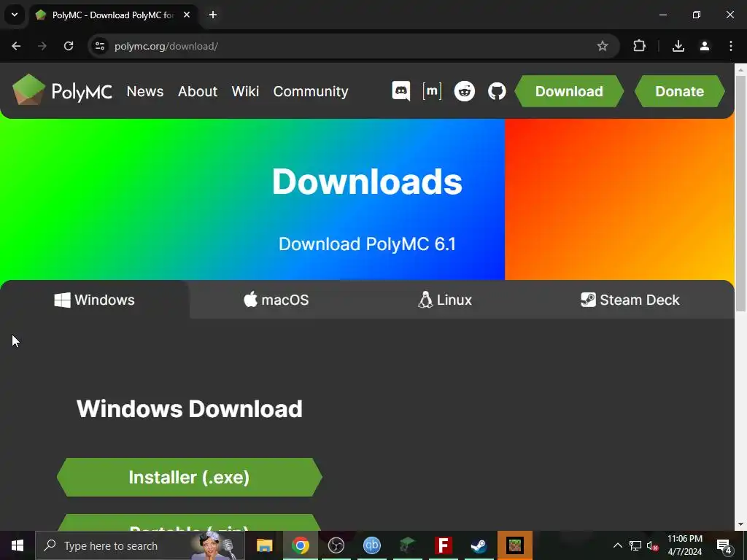Open the About menu item
Viewport: 747px width, 560px height.
[x=198, y=91]
